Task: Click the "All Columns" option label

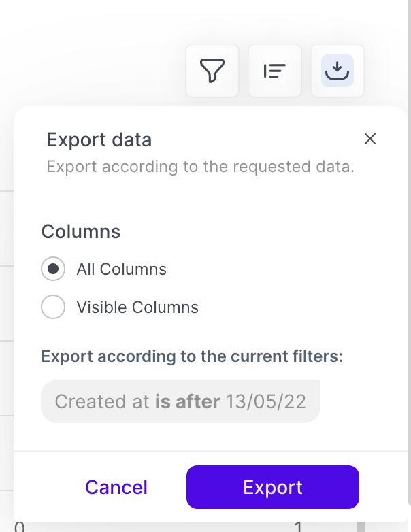Action: click(122, 269)
